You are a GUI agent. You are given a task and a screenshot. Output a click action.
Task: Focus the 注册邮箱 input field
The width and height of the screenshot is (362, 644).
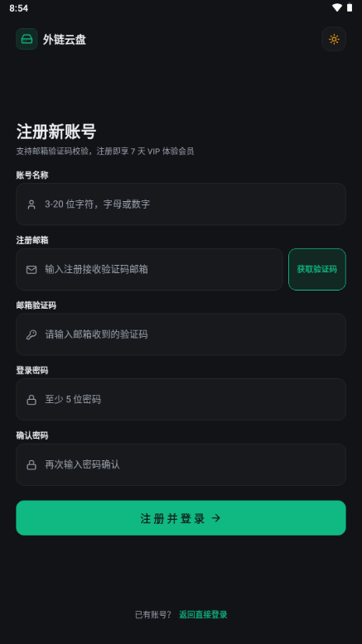coord(150,269)
